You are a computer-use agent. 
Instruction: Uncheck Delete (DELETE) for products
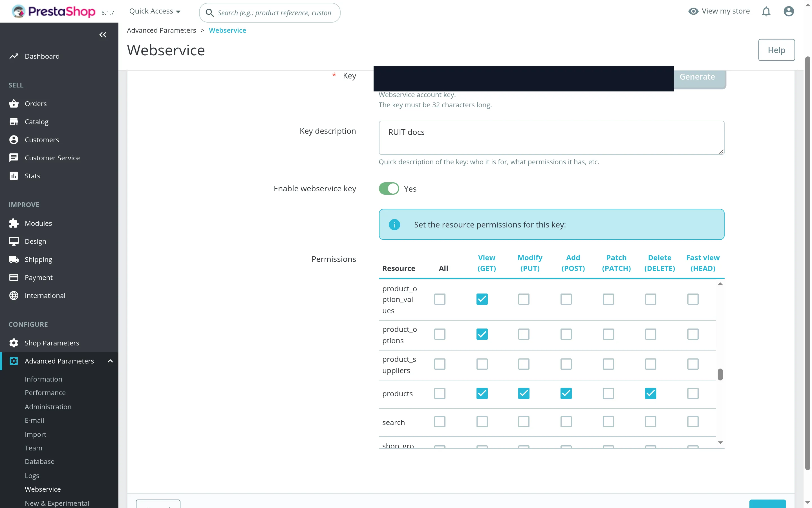pyautogui.click(x=650, y=393)
